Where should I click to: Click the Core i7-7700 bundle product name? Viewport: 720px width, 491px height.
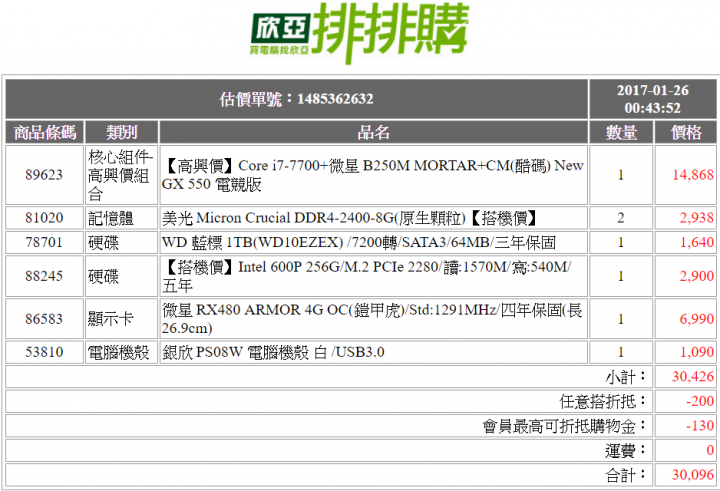pos(373,175)
